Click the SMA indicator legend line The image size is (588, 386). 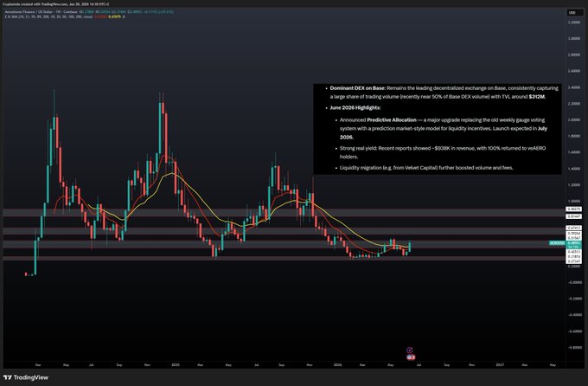coord(64,17)
